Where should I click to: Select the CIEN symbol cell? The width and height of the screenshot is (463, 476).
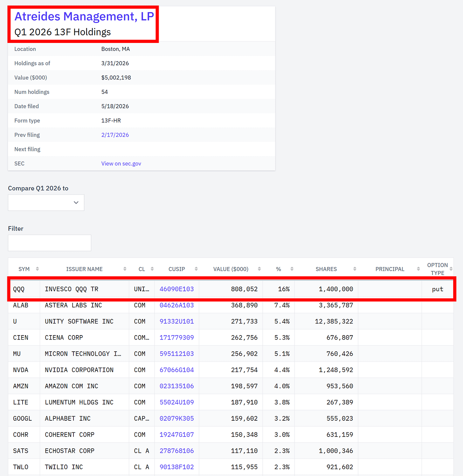[x=24, y=338]
